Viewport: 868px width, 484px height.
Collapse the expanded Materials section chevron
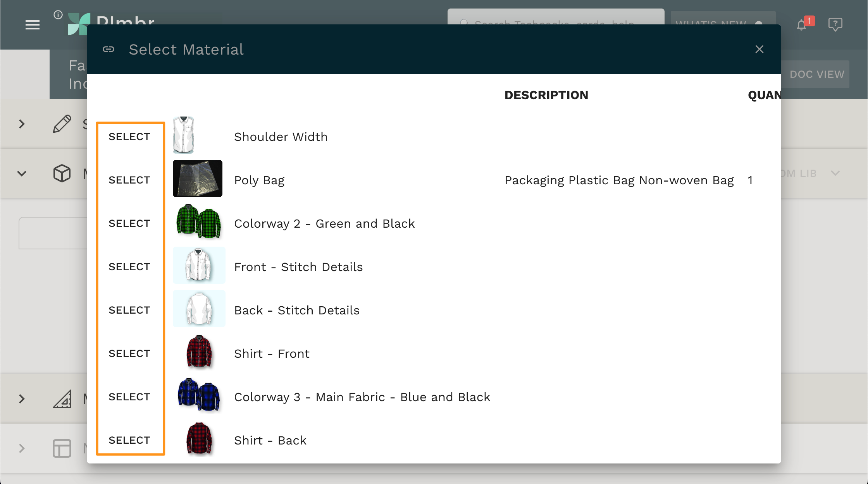coord(22,173)
